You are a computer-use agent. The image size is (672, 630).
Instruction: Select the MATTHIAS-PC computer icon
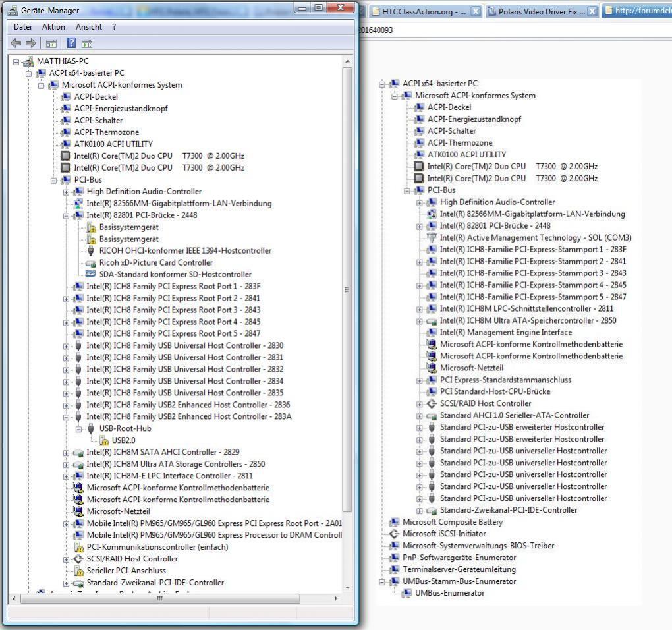28,61
